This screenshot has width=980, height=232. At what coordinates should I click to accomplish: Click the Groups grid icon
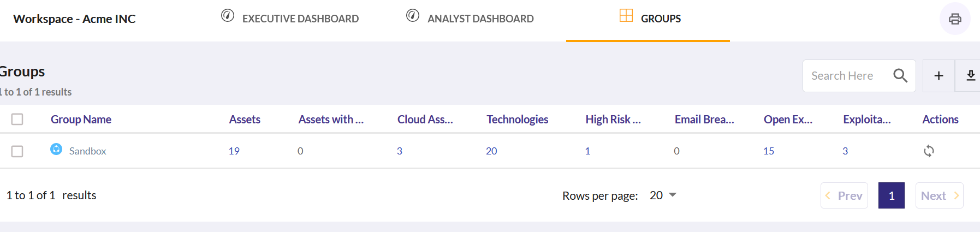click(626, 15)
